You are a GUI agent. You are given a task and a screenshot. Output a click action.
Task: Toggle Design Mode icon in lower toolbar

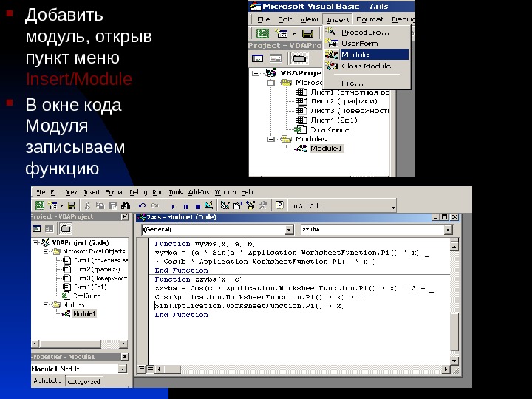point(209,205)
